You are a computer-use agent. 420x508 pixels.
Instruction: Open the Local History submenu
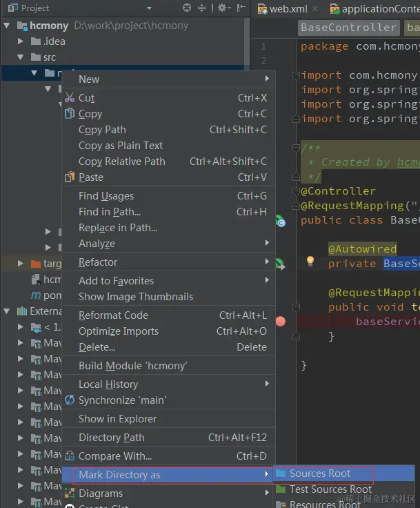pyautogui.click(x=169, y=384)
